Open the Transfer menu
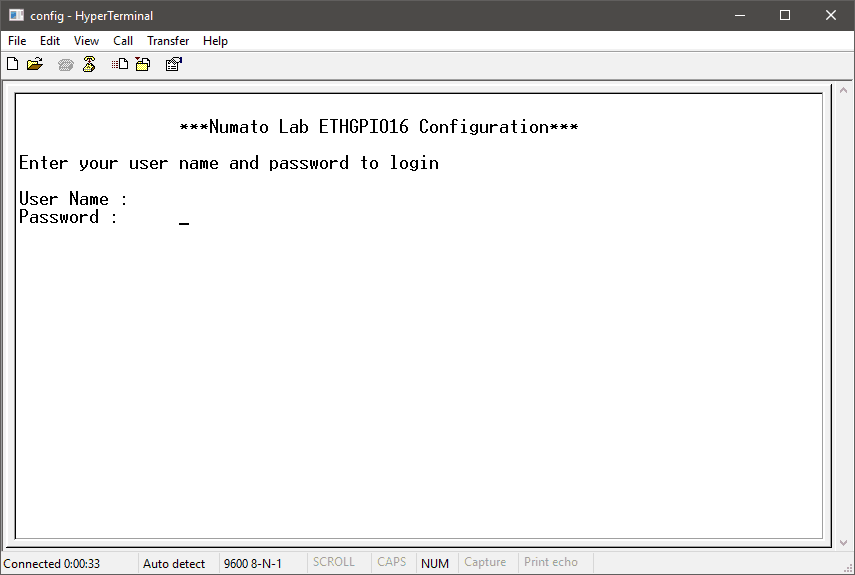Image resolution: width=855 pixels, height=575 pixels. (168, 41)
